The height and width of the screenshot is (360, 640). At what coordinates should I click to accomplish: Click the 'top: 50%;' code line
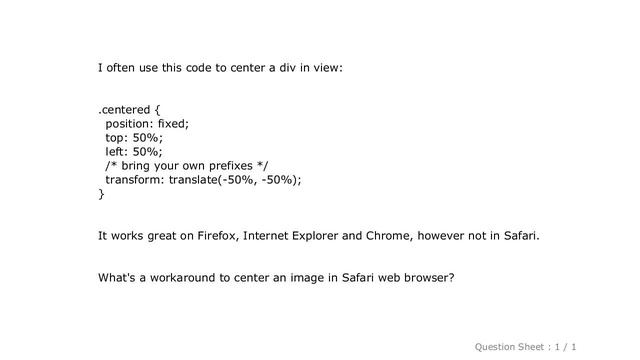click(134, 138)
